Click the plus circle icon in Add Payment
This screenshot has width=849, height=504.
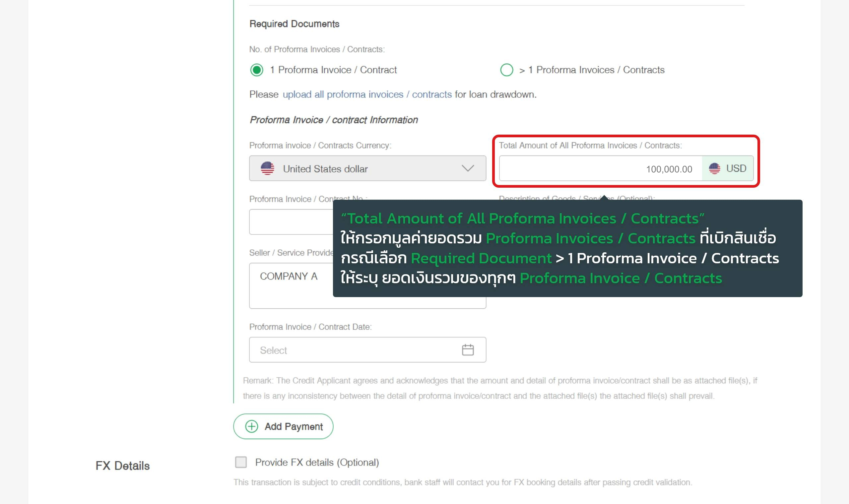(x=252, y=426)
